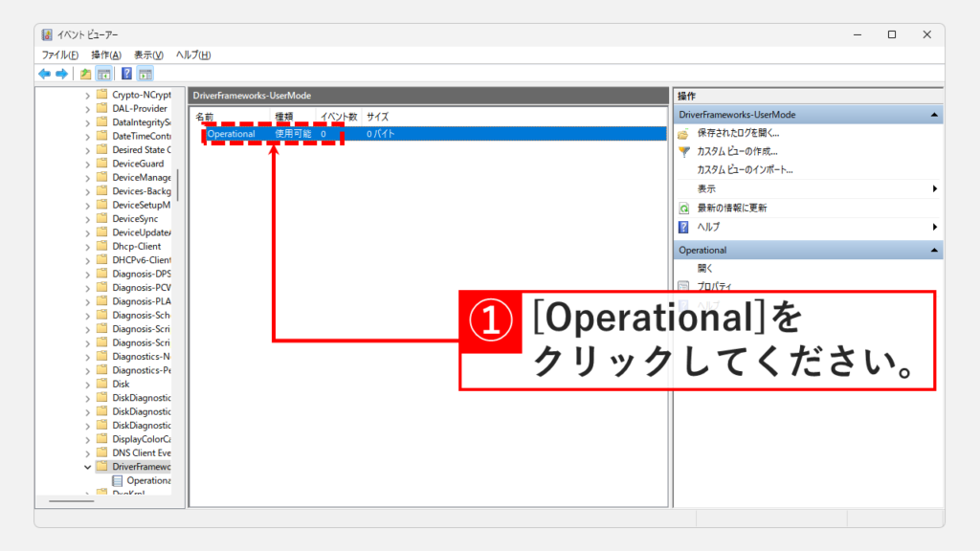Viewport: 980px width, 551px height.
Task: Click 開く under the Operational actions
Action: pos(705,268)
